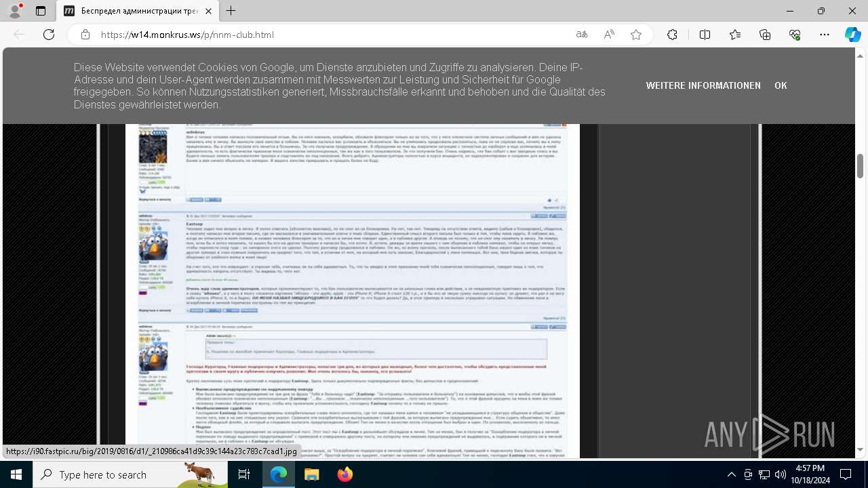Open Task View

click(x=244, y=474)
